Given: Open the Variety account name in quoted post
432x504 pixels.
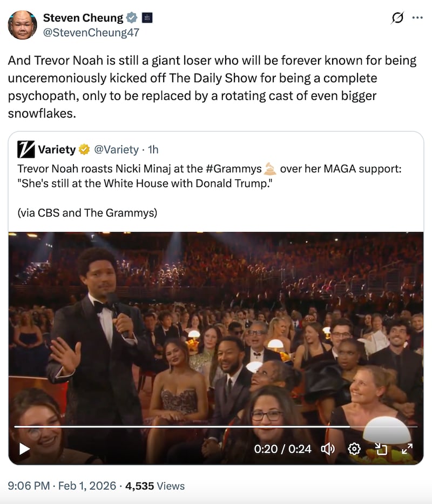Looking at the screenshot, I should tap(56, 149).
